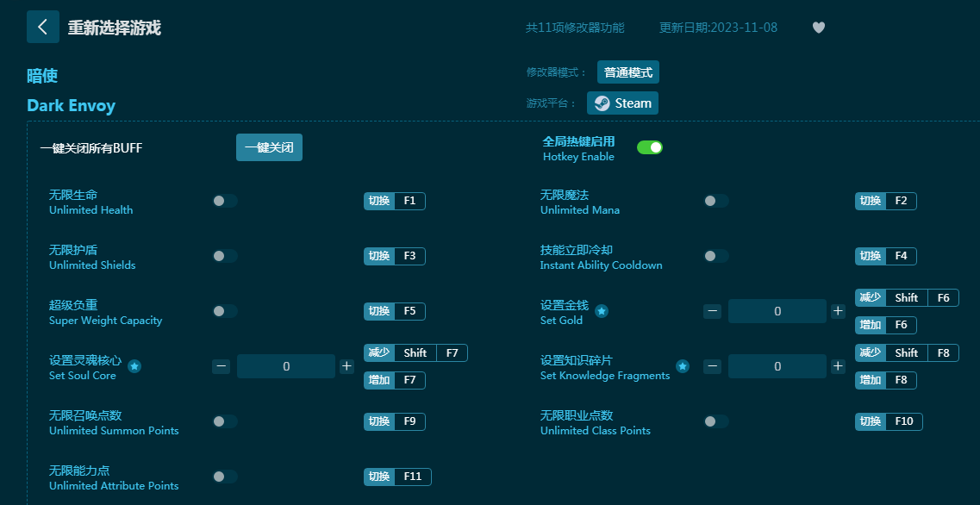Click the Set Gold value input field
This screenshot has height=505, width=980.
pyautogui.click(x=777, y=311)
